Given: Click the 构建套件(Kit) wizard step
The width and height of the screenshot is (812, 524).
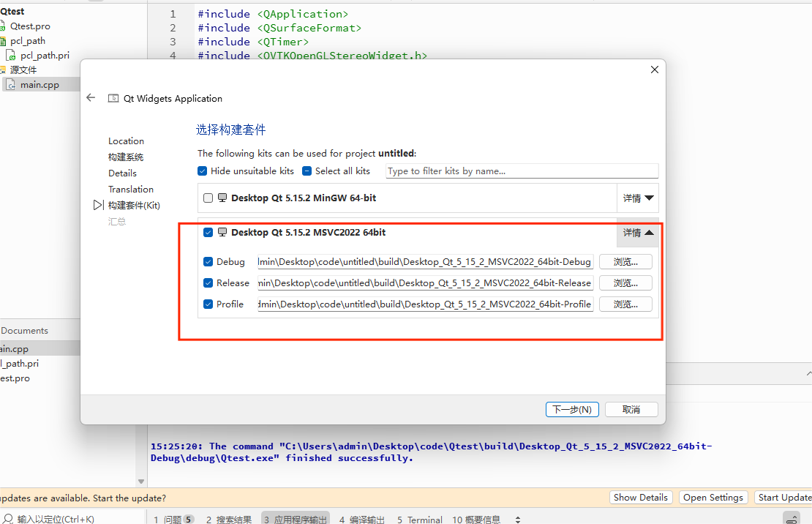Looking at the screenshot, I should point(134,205).
